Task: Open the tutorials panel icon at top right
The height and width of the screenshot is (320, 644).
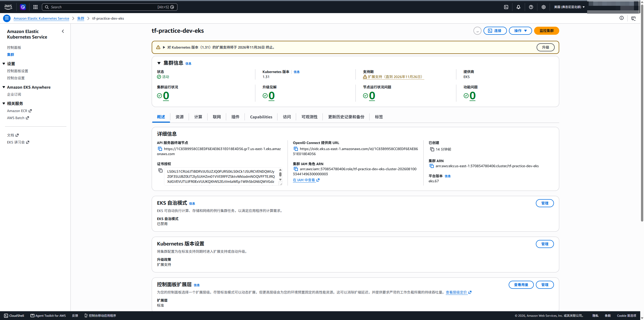Action: pyautogui.click(x=633, y=18)
